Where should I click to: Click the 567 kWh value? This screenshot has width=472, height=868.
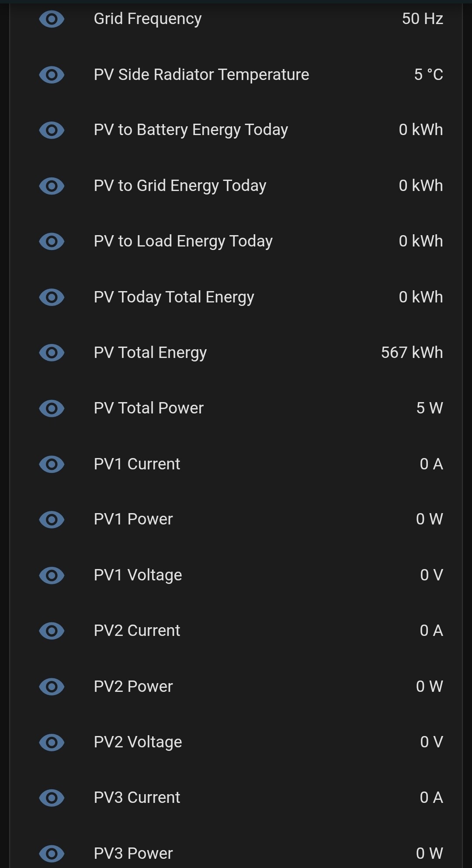click(412, 353)
